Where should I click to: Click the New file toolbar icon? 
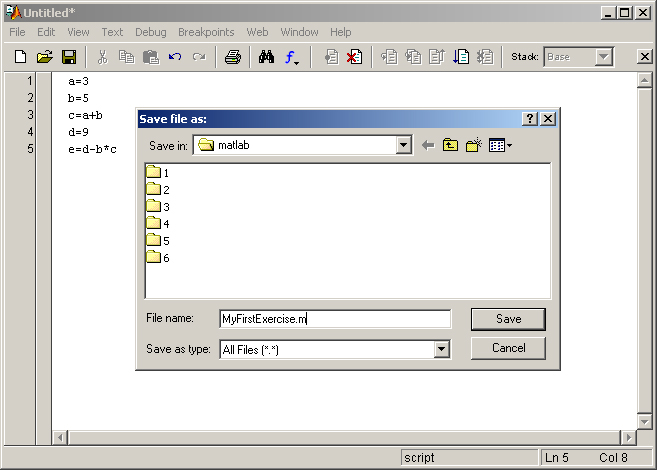pyautogui.click(x=20, y=57)
